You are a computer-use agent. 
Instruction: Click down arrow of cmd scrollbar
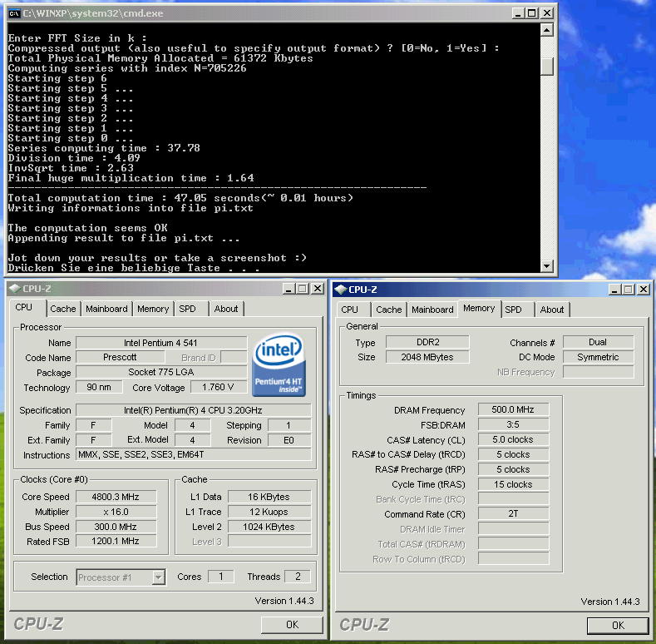click(x=547, y=265)
